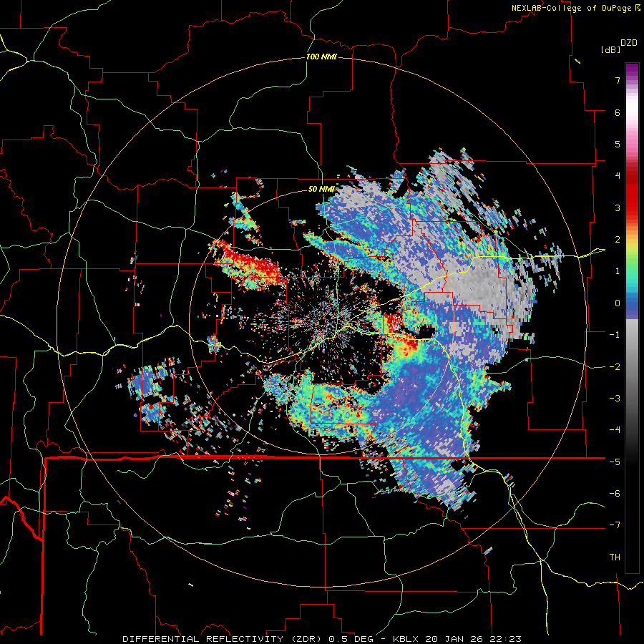
Task: Click the 7 value on the scale
Action: point(618,80)
